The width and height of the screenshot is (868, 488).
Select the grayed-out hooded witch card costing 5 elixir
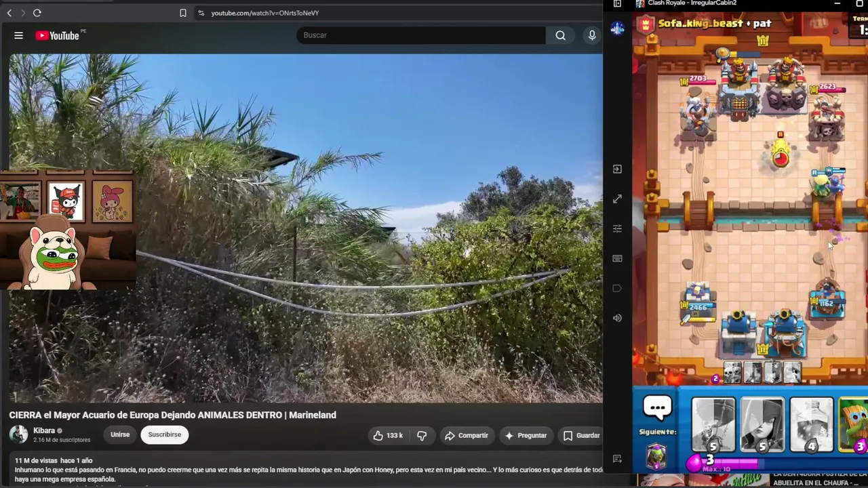click(x=762, y=425)
